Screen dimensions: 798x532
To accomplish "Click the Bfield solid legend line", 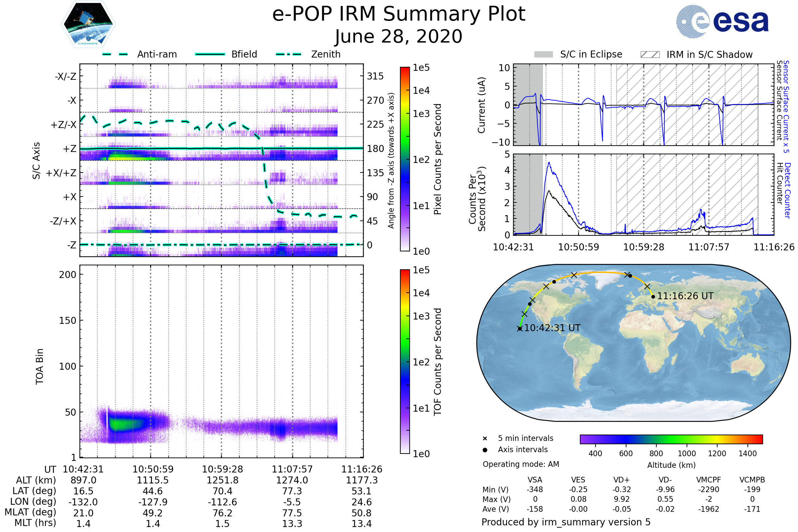I will (210, 54).
